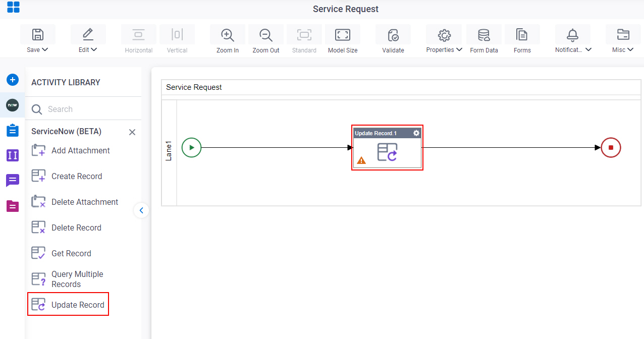Collapse the Activity Library panel chevron

coord(141,210)
